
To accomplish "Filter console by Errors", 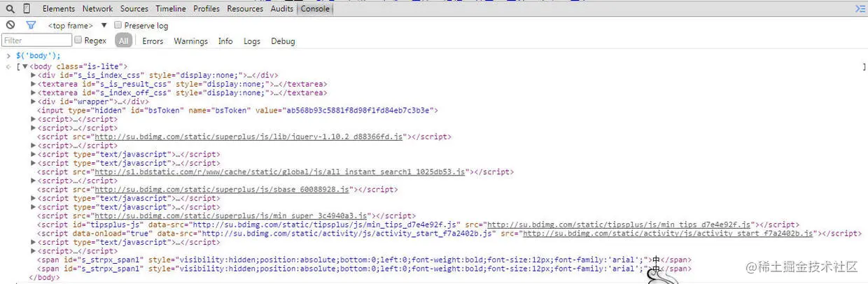I will tap(153, 41).
